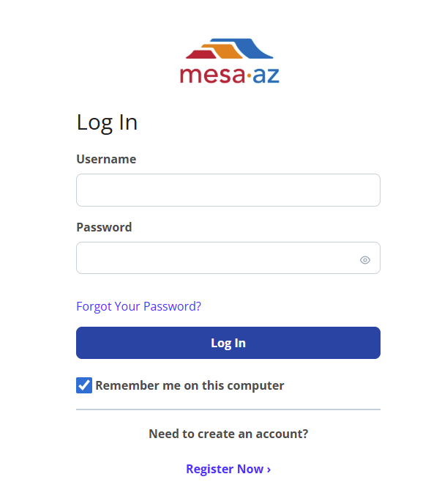Click the "Remember me on this computer" label
The width and height of the screenshot is (442, 504).
coord(190,385)
